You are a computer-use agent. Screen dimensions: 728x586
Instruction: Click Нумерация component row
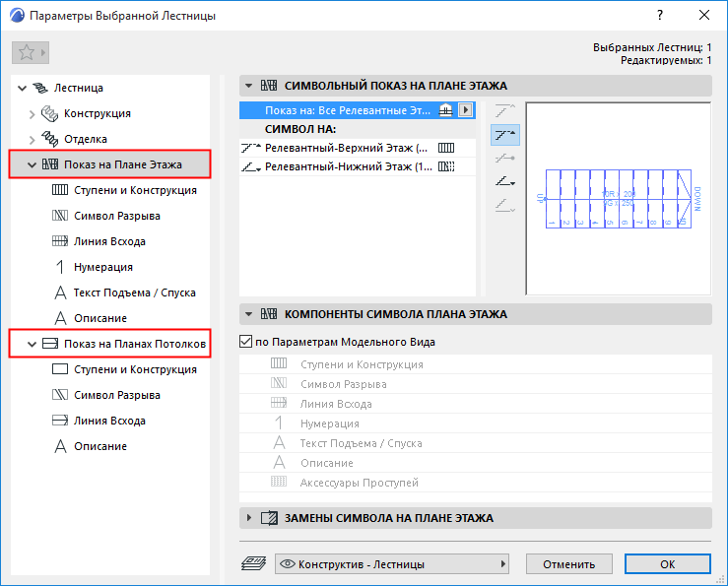(x=476, y=423)
